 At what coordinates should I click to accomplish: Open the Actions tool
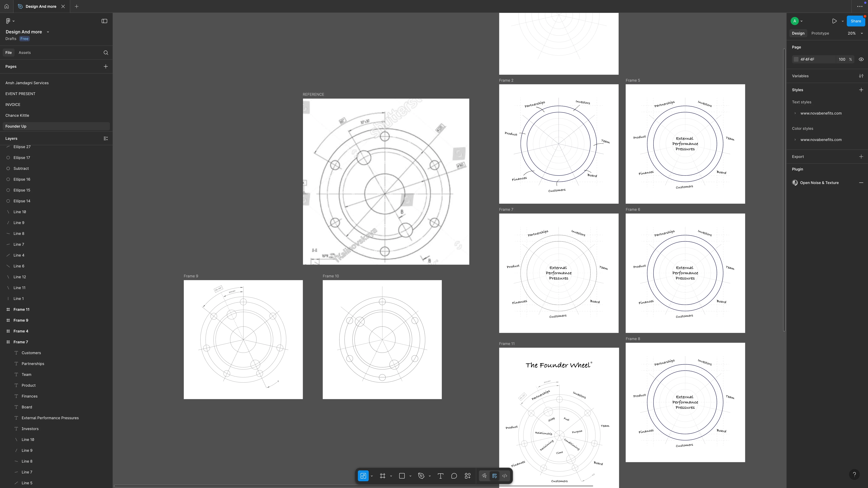(x=468, y=476)
